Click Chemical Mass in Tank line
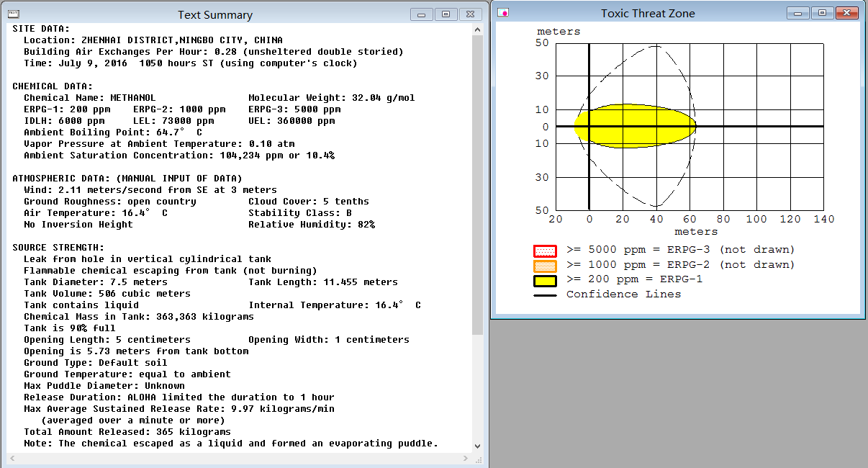The width and height of the screenshot is (868, 468). [x=139, y=317]
